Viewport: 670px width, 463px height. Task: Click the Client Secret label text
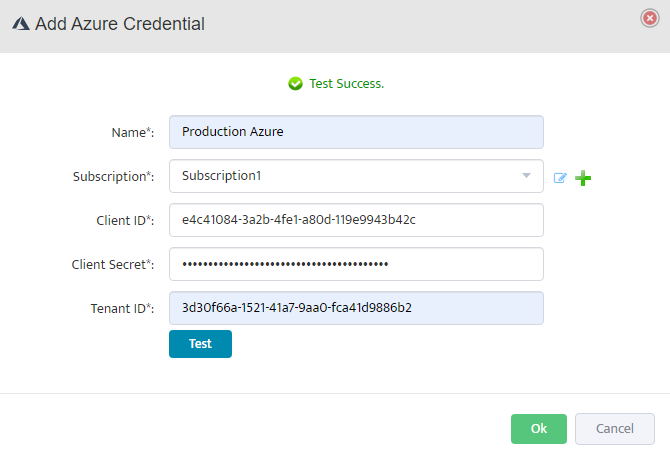pos(112,265)
